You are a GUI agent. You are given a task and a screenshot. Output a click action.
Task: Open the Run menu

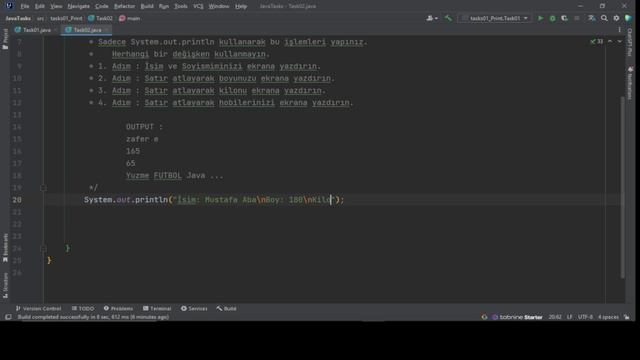(x=164, y=6)
